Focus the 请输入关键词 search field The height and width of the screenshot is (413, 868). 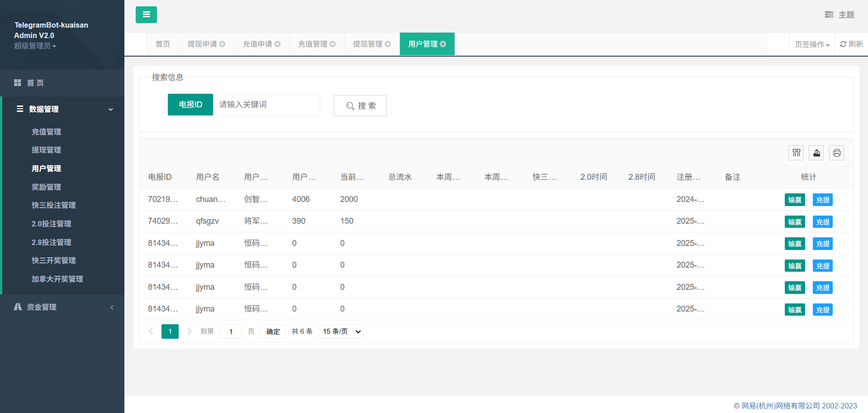point(266,105)
